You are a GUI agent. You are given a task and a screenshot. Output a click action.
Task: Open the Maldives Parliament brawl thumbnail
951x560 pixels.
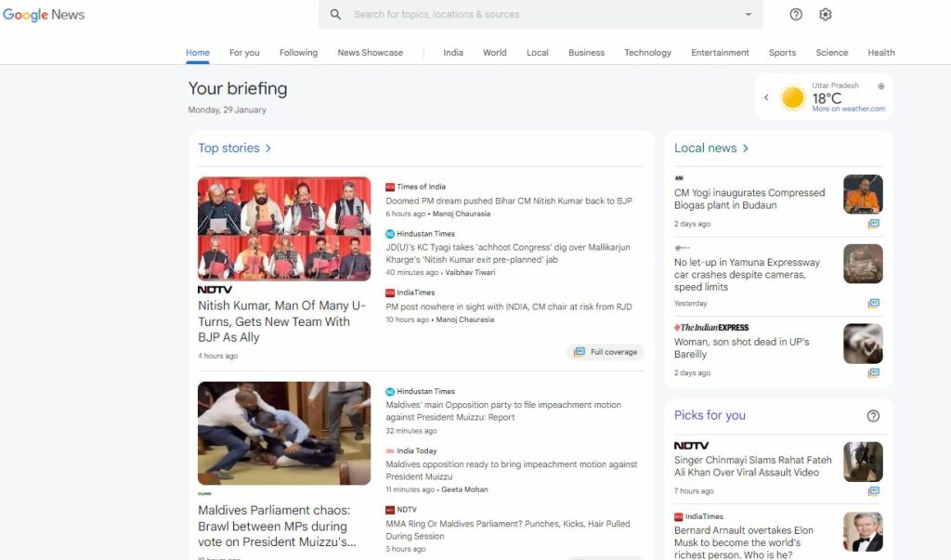[x=284, y=433]
